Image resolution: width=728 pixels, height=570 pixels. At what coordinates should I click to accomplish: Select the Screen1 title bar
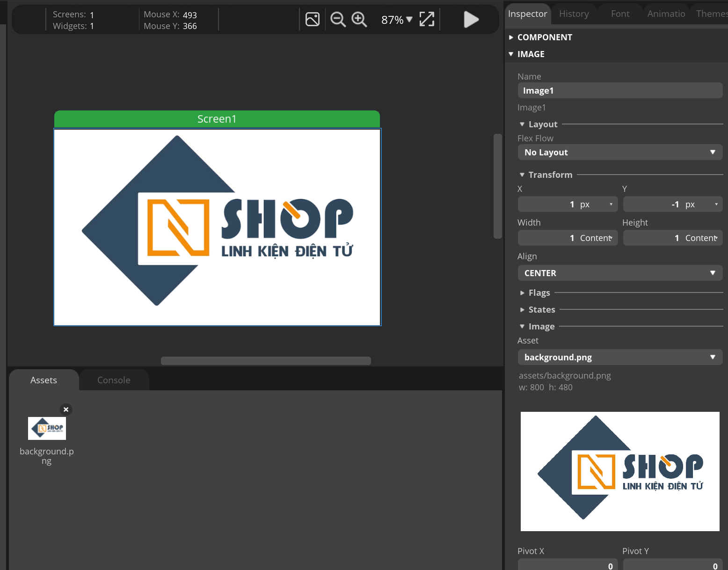tap(217, 119)
